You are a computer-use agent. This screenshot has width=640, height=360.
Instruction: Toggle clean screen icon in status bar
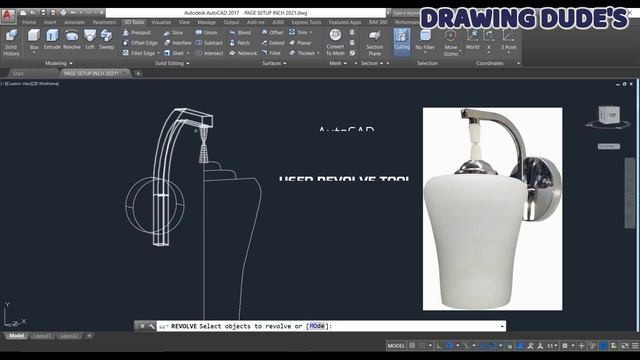625,346
